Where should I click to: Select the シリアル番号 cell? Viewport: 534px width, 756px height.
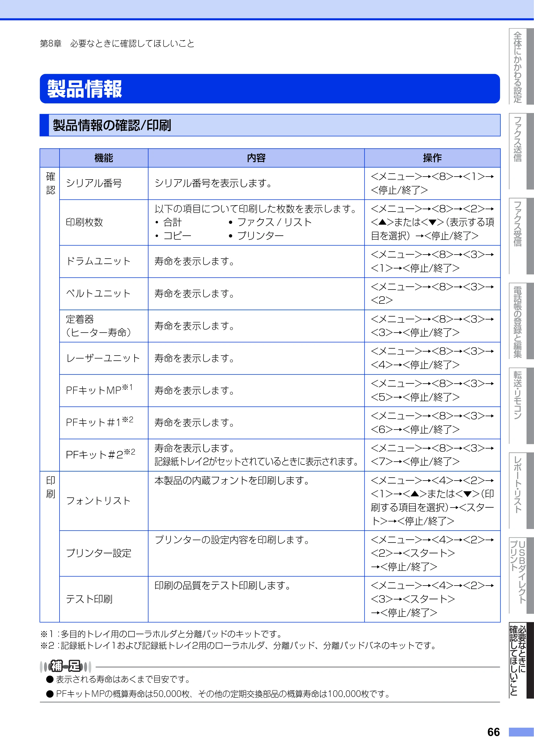[x=104, y=184]
